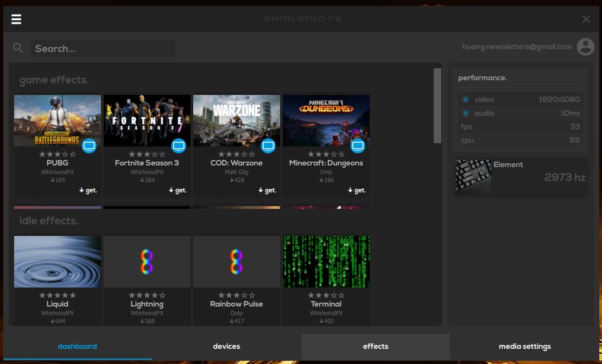The image size is (602, 364).
Task: Open the effects tab
Action: (376, 346)
